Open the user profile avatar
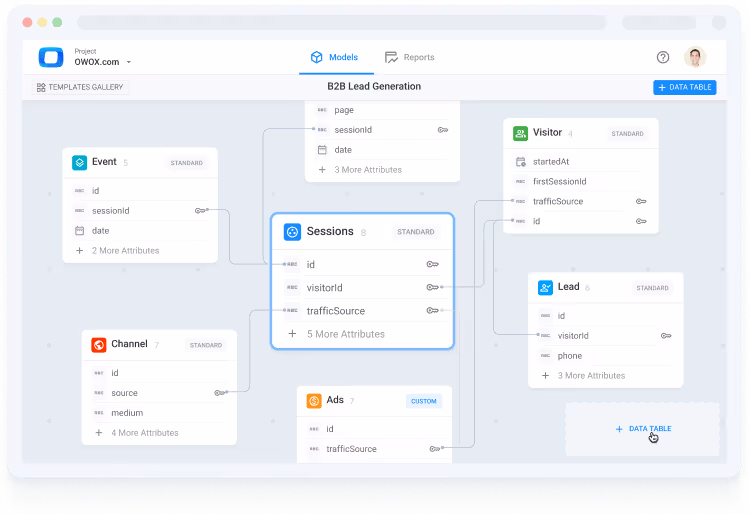The height and width of the screenshot is (514, 750). [695, 57]
